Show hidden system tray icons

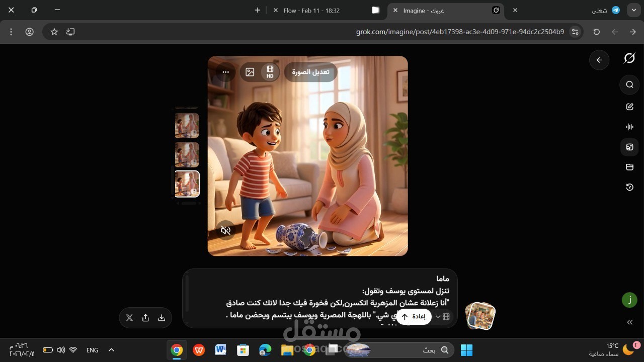pos(111,350)
